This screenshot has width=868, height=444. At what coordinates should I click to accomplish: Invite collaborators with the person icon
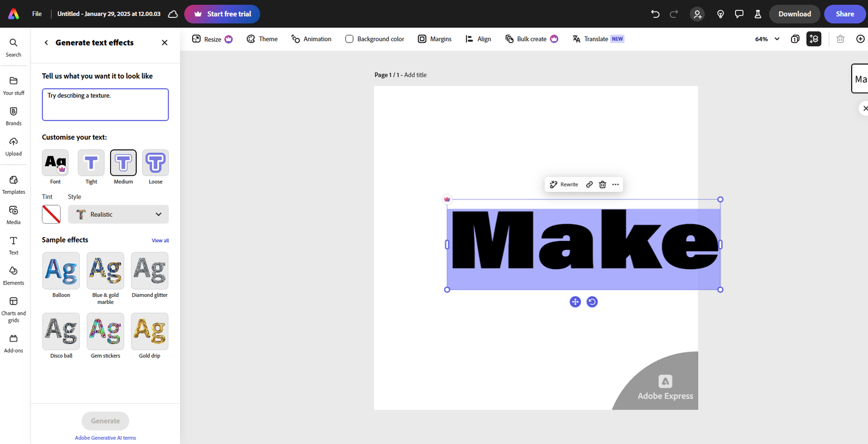click(698, 14)
